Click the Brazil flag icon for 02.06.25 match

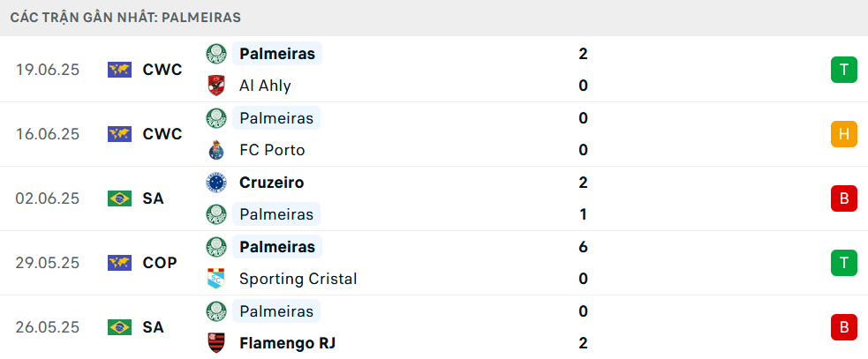click(x=119, y=198)
